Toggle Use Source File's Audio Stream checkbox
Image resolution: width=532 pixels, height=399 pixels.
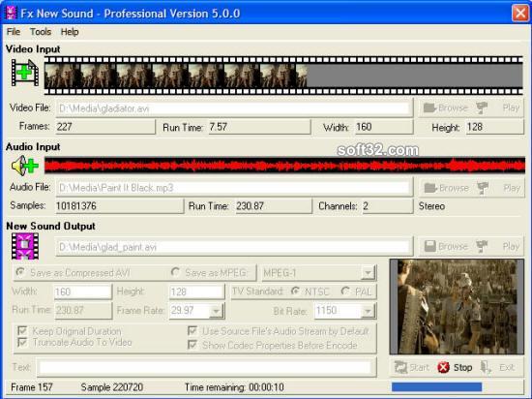coord(192,330)
